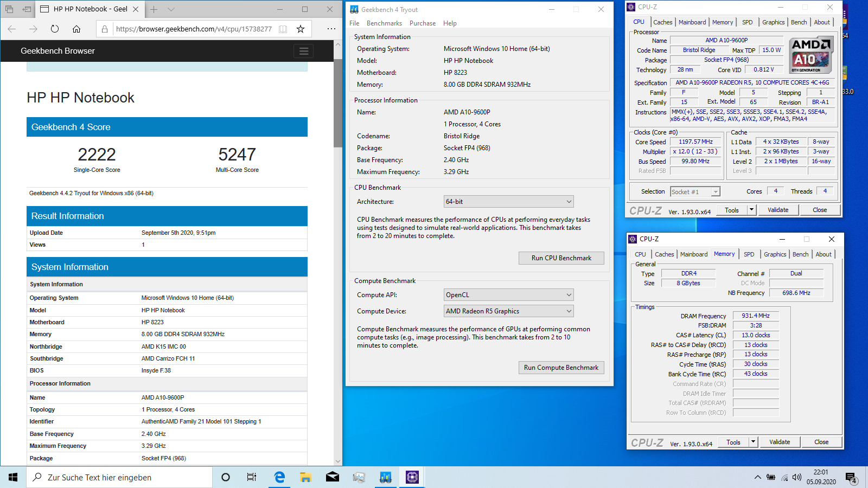Switch to Memory tab in upper CPU-Z
Screen dimensions: 868x488
(723, 22)
